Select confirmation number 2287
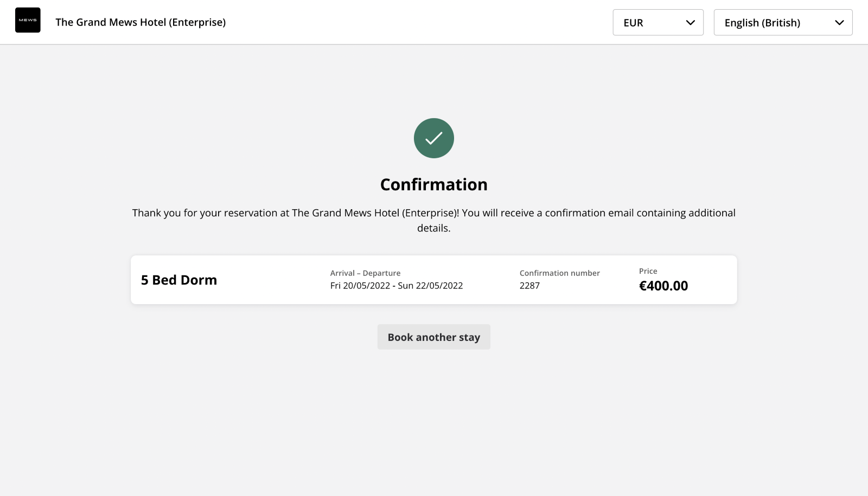Viewport: 868px width, 496px height. 529,286
